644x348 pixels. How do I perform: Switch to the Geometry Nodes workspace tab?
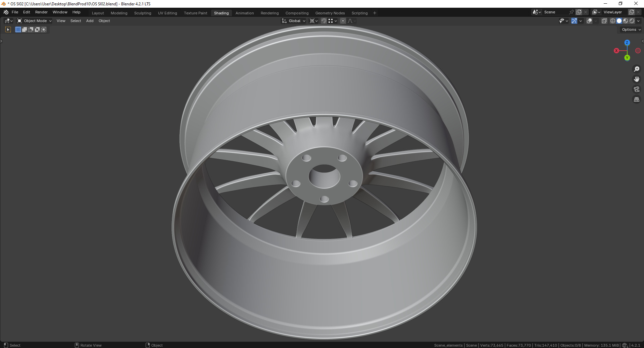[x=330, y=13]
